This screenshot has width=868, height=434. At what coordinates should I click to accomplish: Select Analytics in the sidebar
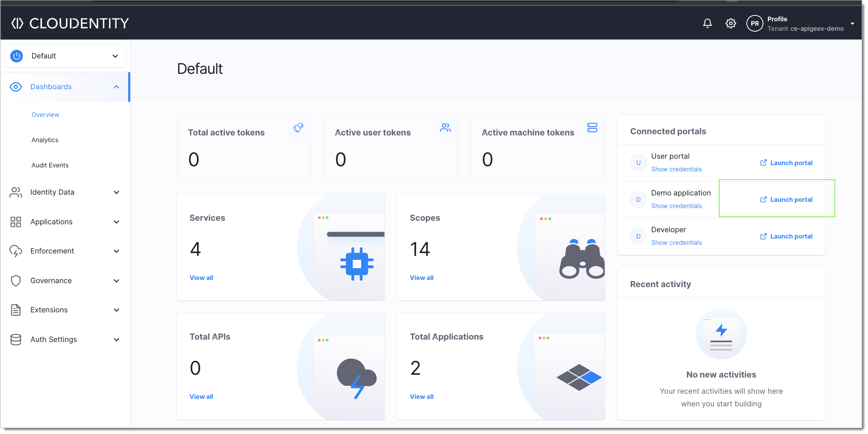pyautogui.click(x=45, y=140)
